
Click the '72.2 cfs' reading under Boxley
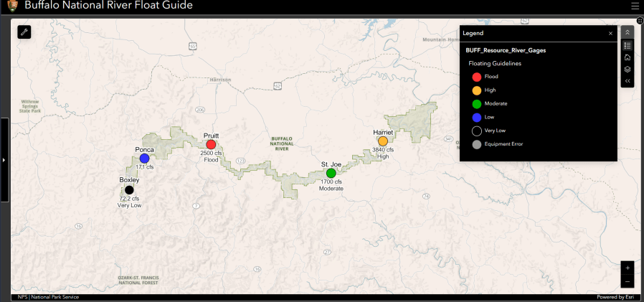pyautogui.click(x=129, y=199)
